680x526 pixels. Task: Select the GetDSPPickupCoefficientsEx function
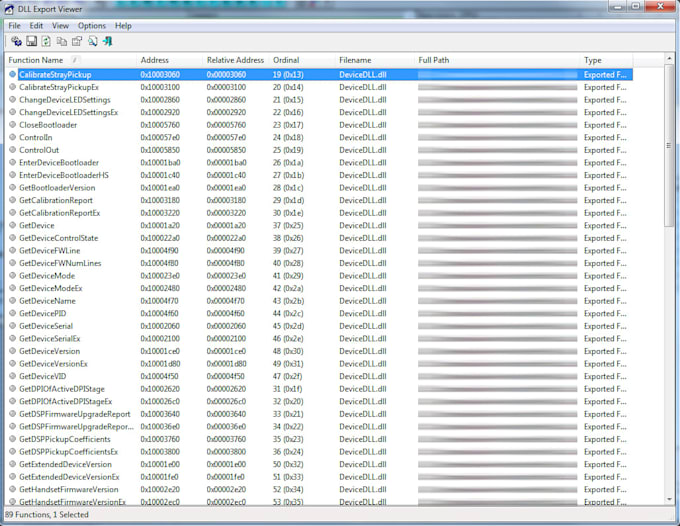pos(69,452)
